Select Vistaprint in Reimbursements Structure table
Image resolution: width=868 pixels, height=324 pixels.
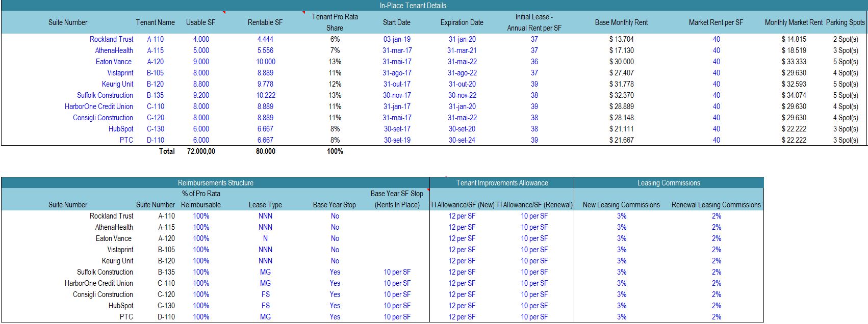pyautogui.click(x=120, y=250)
